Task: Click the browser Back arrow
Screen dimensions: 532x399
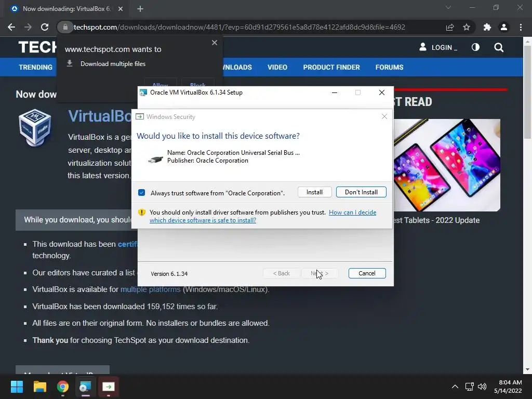Action: click(11, 27)
